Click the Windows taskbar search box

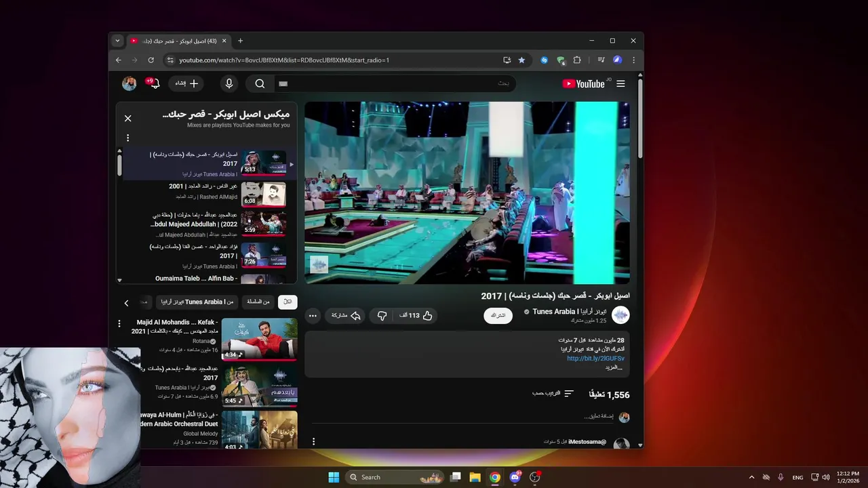[395, 477]
